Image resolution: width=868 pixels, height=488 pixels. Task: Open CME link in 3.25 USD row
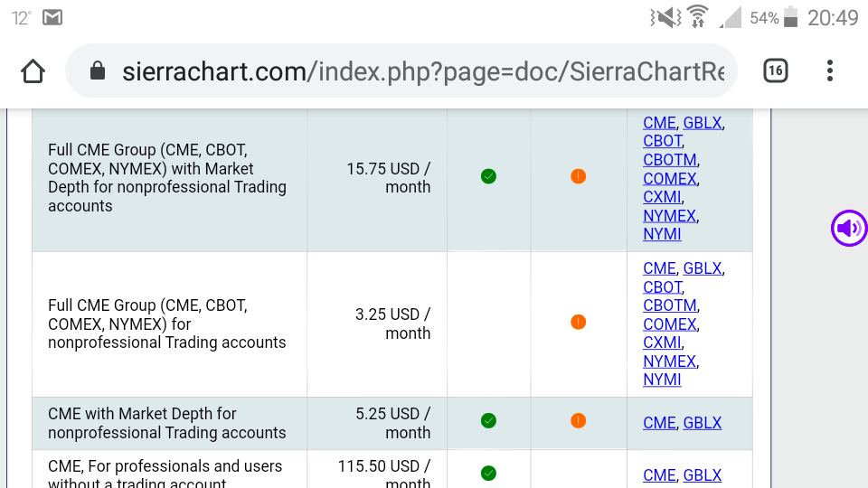tap(659, 268)
